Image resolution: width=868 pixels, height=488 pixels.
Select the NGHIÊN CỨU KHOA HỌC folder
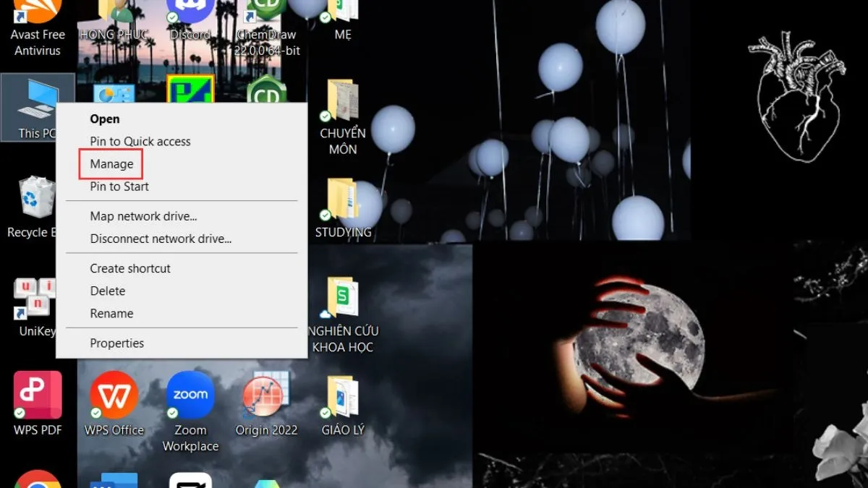tap(342, 298)
